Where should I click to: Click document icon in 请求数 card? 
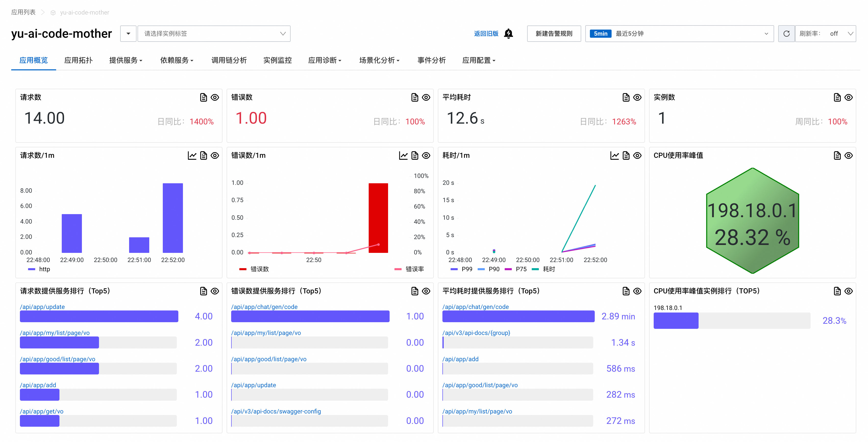pos(203,97)
